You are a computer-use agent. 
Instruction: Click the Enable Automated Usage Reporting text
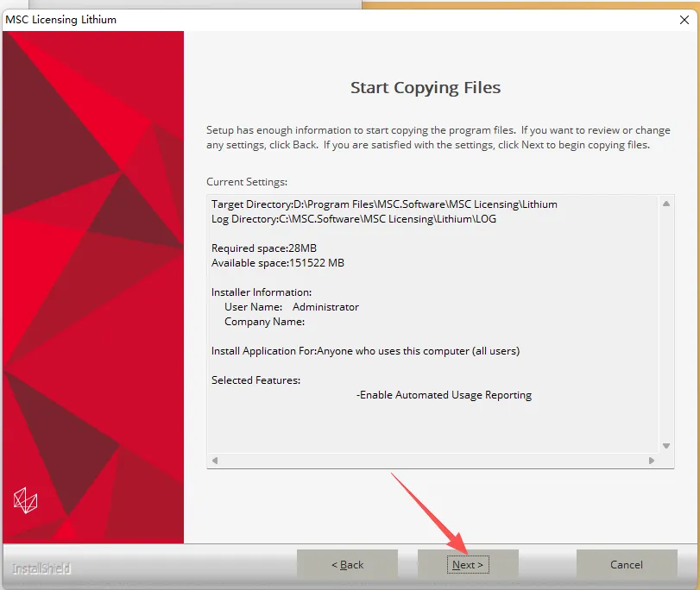coord(445,395)
